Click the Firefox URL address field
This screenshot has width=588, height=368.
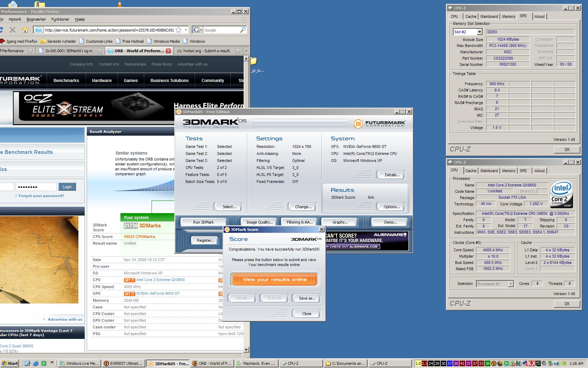click(108, 30)
